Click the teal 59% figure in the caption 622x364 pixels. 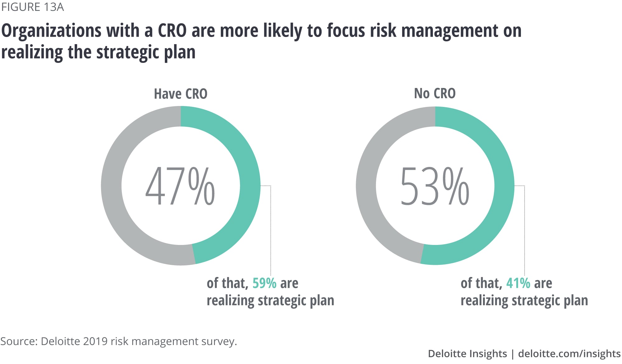[x=264, y=283]
